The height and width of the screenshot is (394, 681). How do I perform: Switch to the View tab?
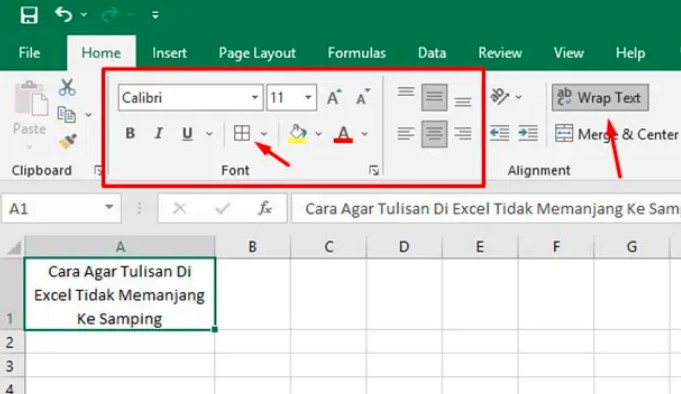tap(569, 53)
